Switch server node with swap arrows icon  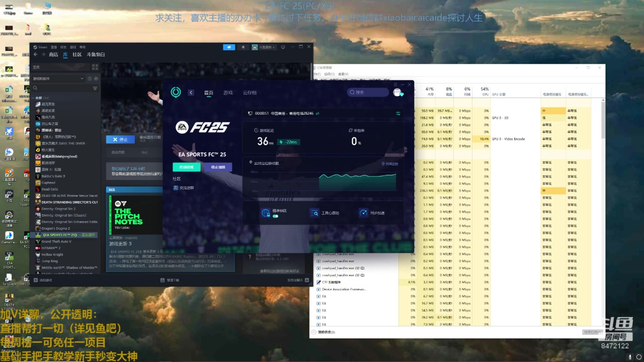317,114
